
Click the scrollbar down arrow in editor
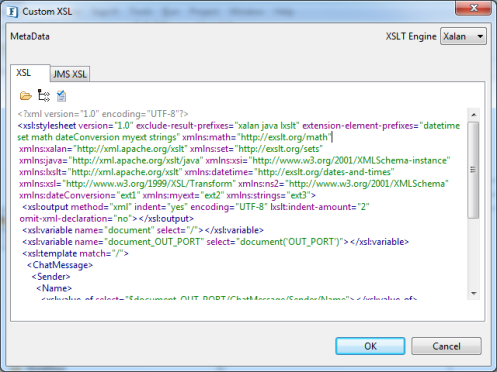tap(474, 293)
